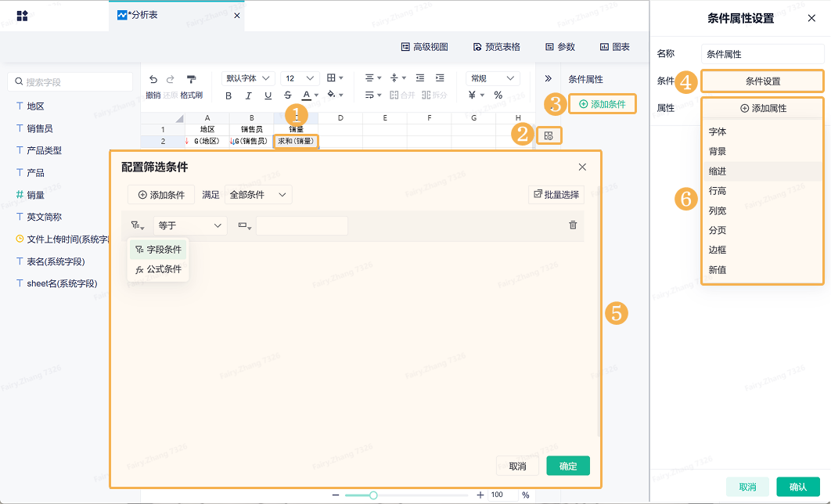The height and width of the screenshot is (504, 831).
Task: Open the 图表 chart menu
Action: click(615, 47)
